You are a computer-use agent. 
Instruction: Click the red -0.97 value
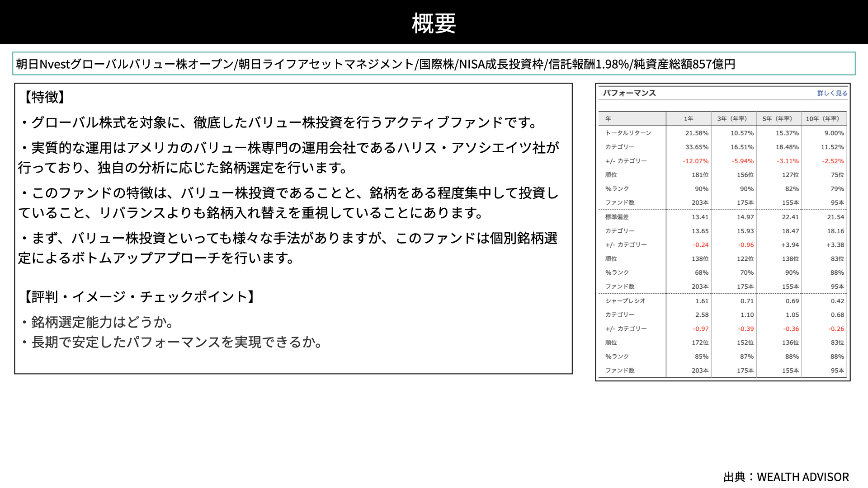[700, 329]
